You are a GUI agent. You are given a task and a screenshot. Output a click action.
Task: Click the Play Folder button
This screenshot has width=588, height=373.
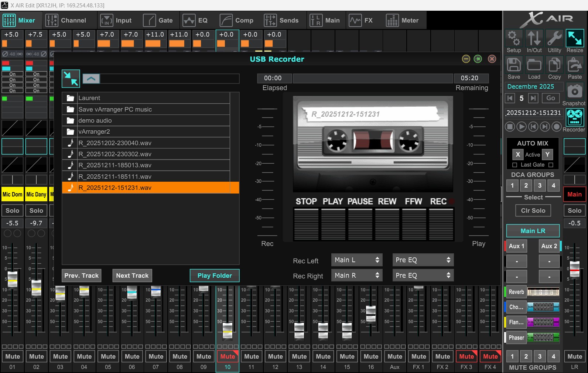click(x=215, y=276)
